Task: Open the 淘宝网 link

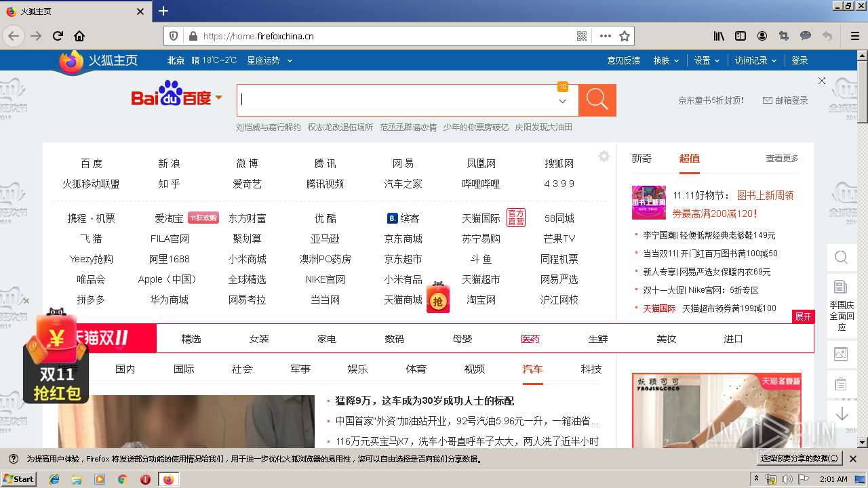Action: click(481, 300)
